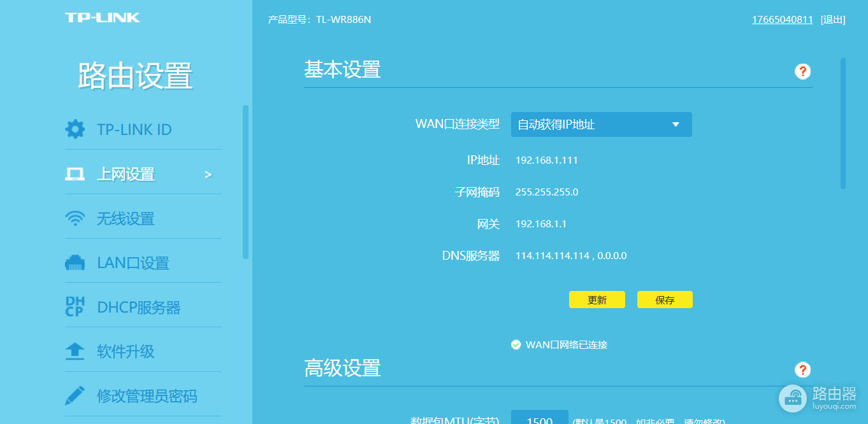
Task: Select the LAN口设置 port icon
Action: 75,262
